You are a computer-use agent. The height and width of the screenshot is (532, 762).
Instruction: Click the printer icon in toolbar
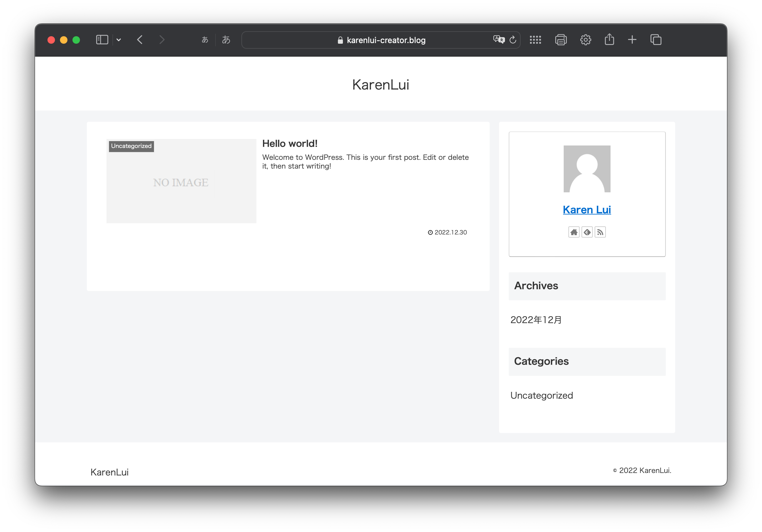pyautogui.click(x=561, y=40)
